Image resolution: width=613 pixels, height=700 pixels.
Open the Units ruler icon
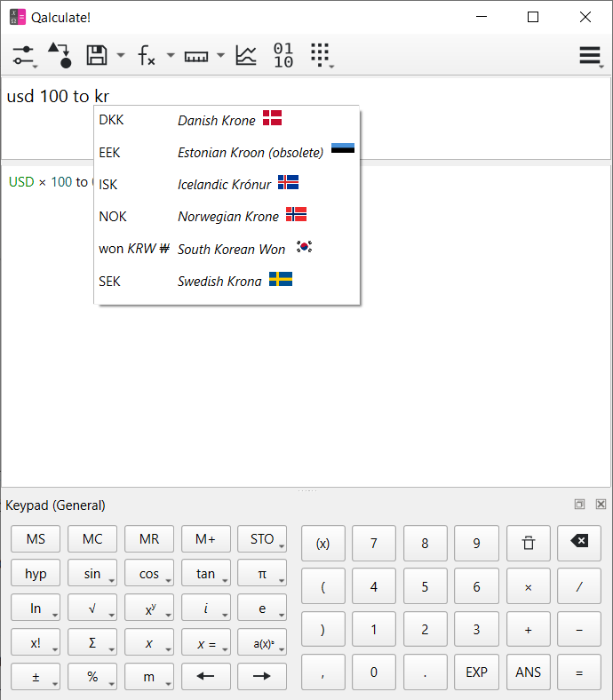tap(196, 56)
